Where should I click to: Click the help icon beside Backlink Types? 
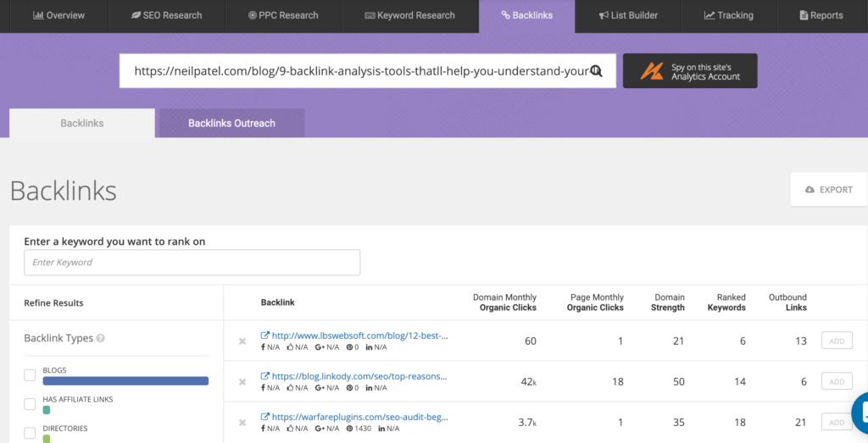[x=100, y=338]
